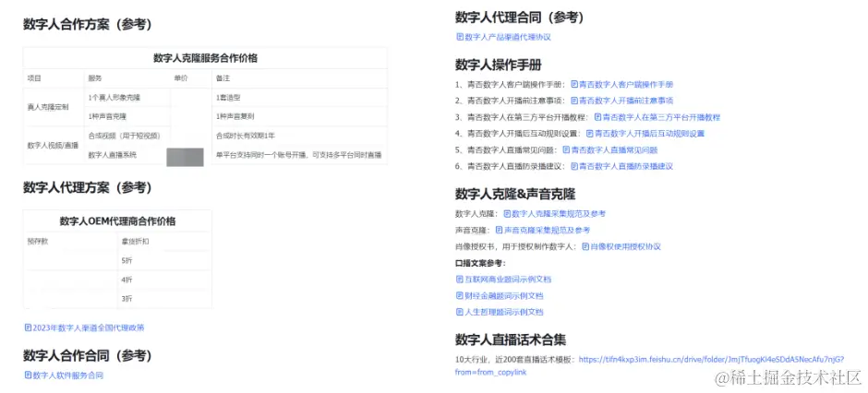Click the 数字人克隆服务合作价格 table title
Image resolution: width=868 pixels, height=393 pixels.
(x=205, y=58)
